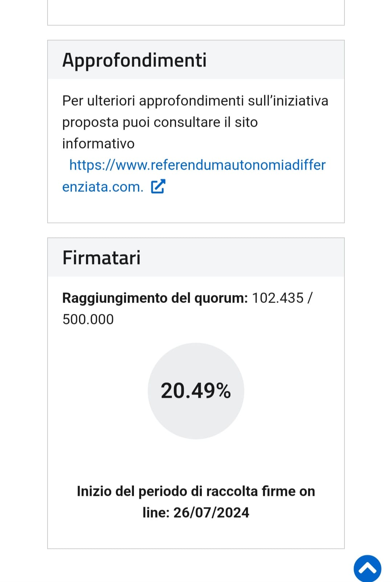This screenshot has width=392, height=582.
Task: Click the 500.000 quorum target number
Action: (88, 320)
